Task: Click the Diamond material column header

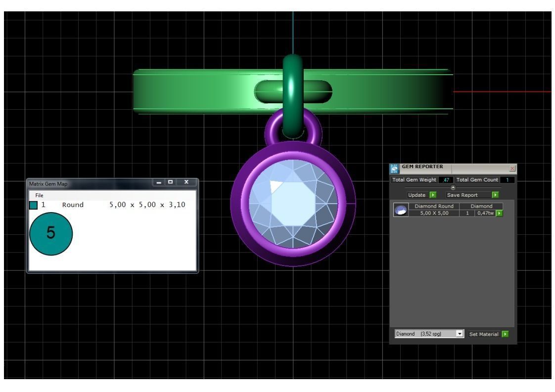Action: [481, 206]
